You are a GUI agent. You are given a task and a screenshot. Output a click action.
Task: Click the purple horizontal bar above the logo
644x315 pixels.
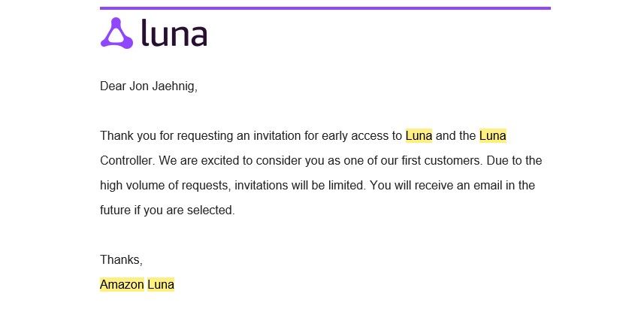[x=325, y=8]
